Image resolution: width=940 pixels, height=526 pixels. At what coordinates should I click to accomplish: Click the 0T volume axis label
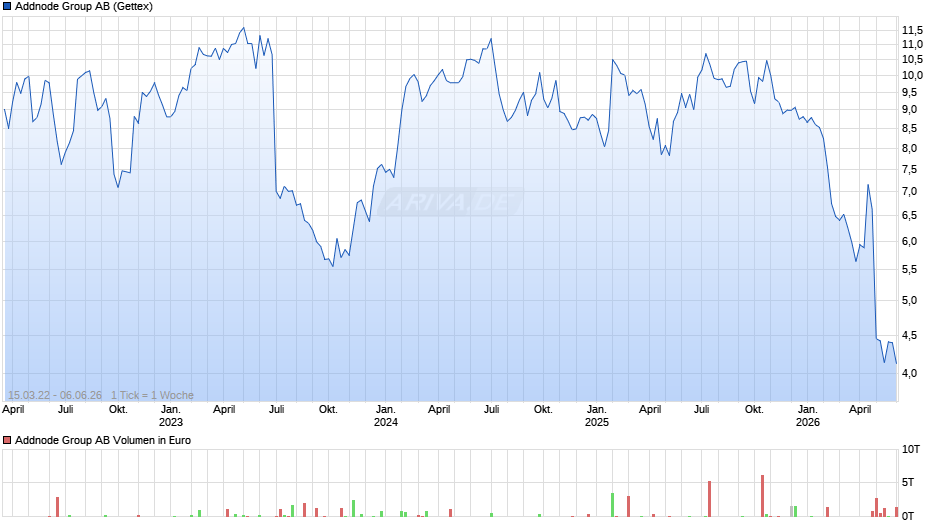[908, 516]
